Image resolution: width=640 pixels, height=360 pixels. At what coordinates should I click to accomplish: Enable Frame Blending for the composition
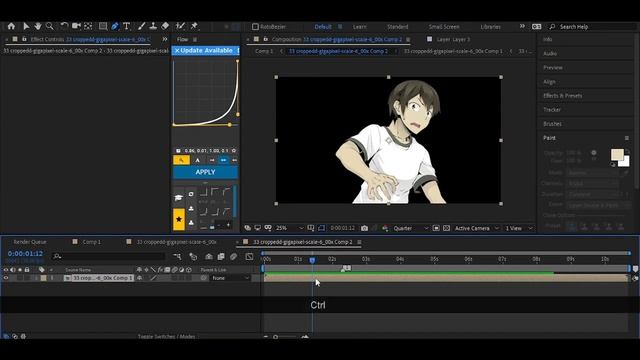tap(221, 257)
